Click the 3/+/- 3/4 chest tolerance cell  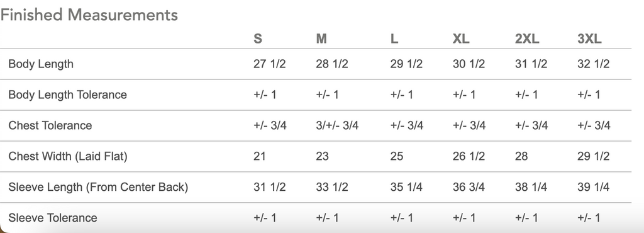click(x=337, y=125)
